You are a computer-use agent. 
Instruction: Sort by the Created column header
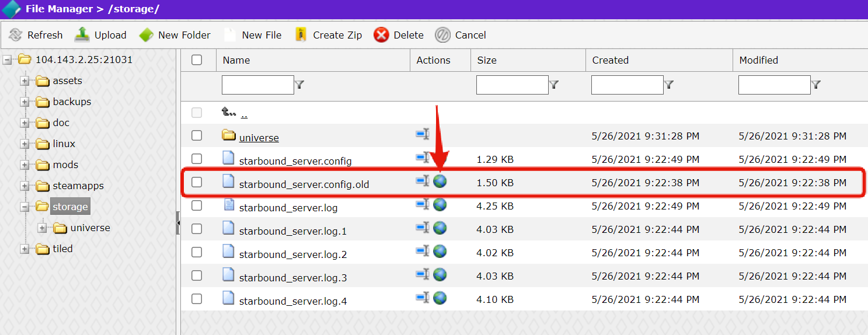(611, 60)
